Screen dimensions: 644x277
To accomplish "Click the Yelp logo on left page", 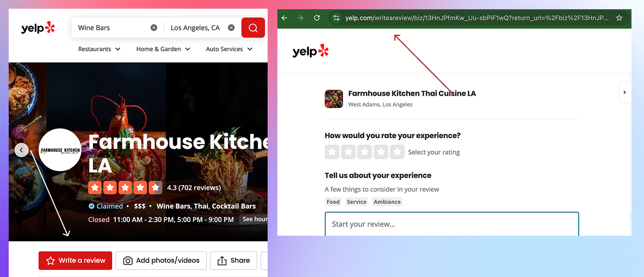I will (39, 28).
